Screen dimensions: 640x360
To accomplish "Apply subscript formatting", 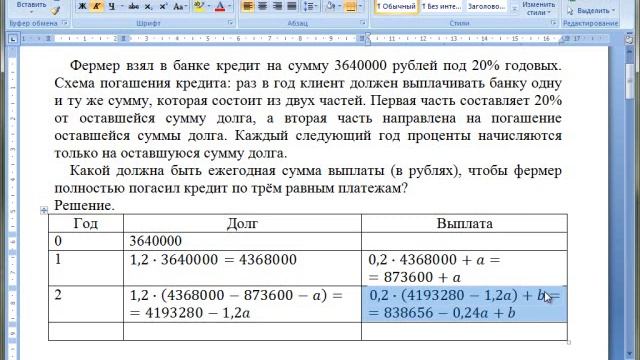I will click(149, 6).
